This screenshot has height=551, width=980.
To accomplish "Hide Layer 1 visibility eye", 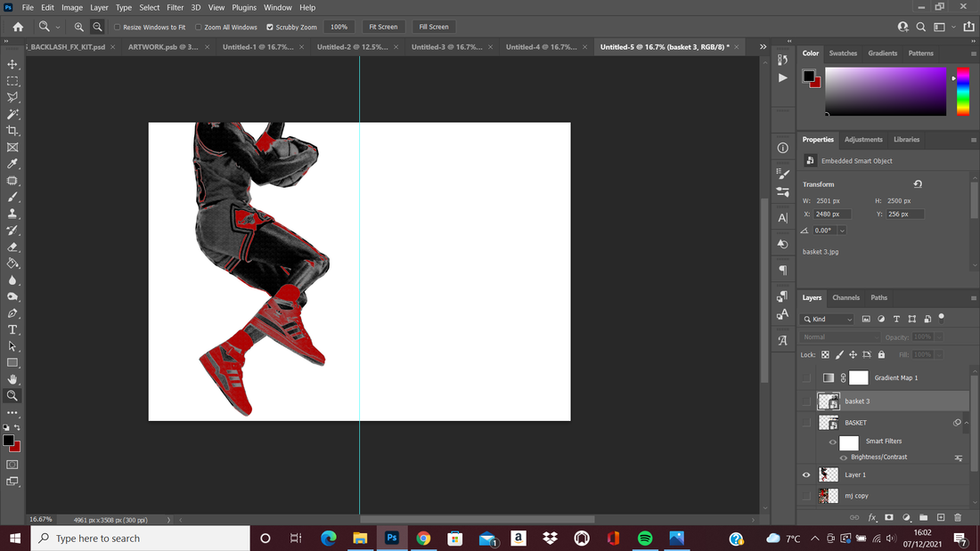I will [x=806, y=474].
